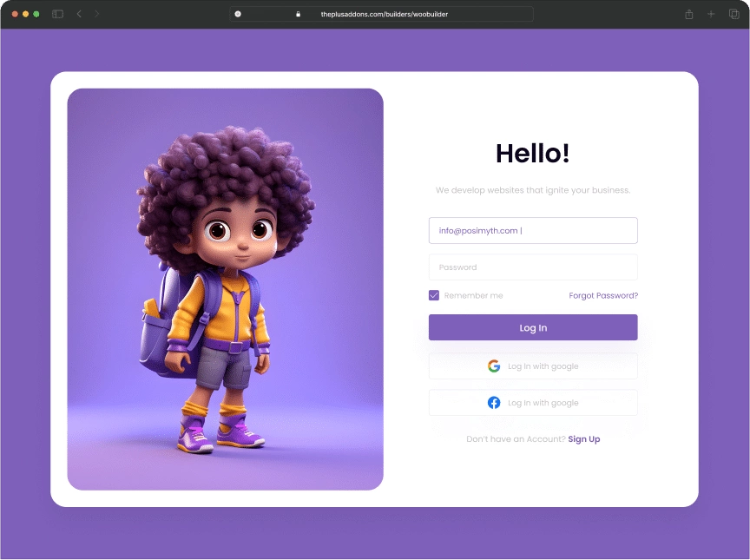Click the address bar URL theplusaddons.com

[x=384, y=15]
